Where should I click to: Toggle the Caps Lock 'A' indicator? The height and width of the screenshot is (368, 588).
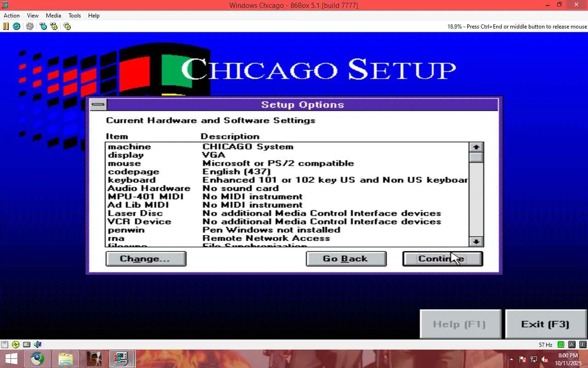(x=572, y=345)
